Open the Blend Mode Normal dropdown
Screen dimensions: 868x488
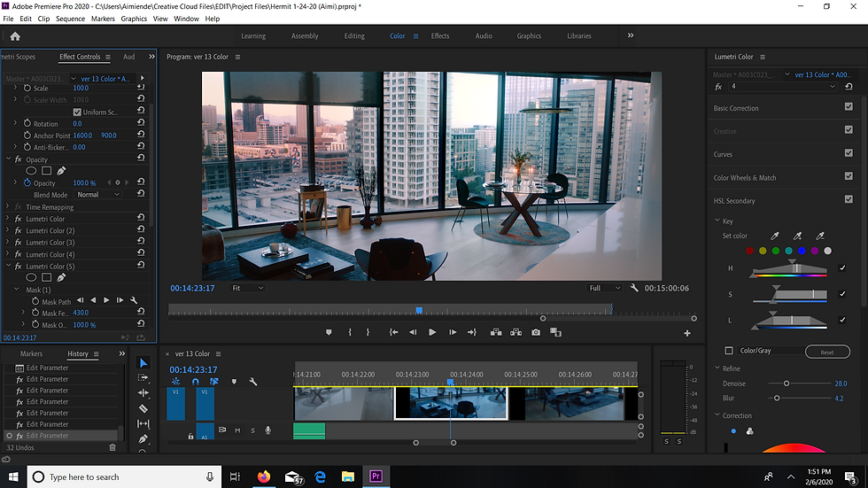(97, 195)
